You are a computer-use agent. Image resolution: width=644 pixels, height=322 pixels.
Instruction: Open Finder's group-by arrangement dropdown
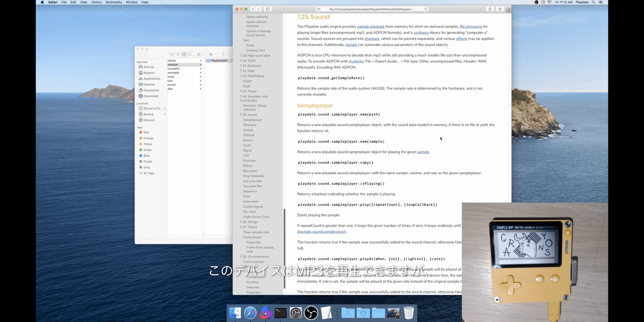click(199, 54)
